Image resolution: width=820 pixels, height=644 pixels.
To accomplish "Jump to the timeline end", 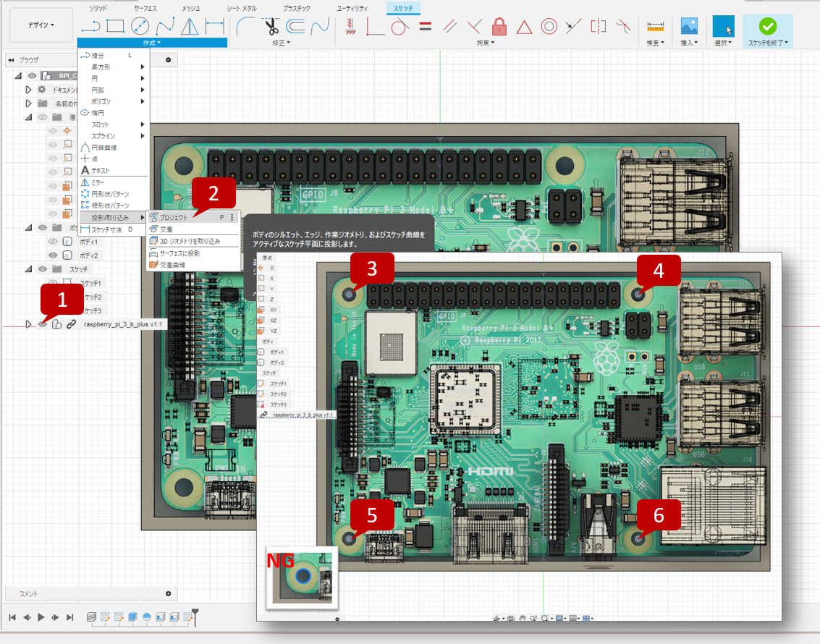I will (70, 617).
